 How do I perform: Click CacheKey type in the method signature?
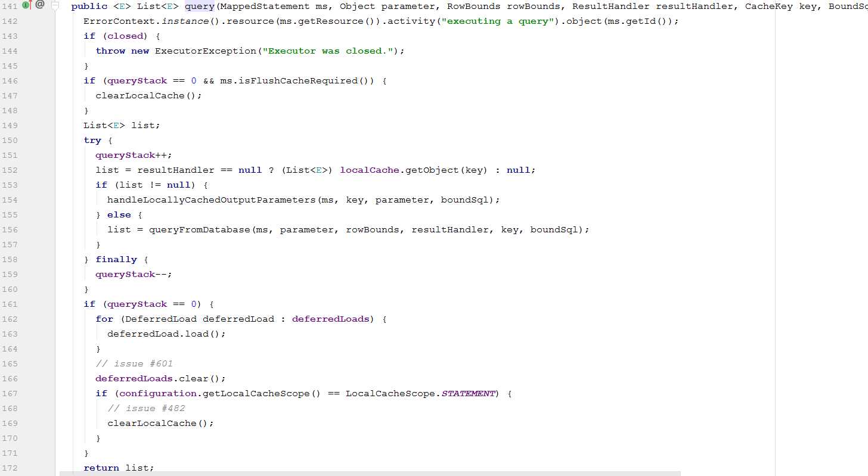[769, 7]
